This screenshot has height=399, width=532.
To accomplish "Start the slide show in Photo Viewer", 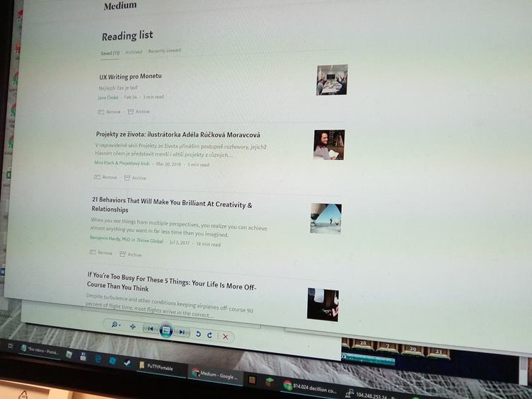I will tap(166, 330).
